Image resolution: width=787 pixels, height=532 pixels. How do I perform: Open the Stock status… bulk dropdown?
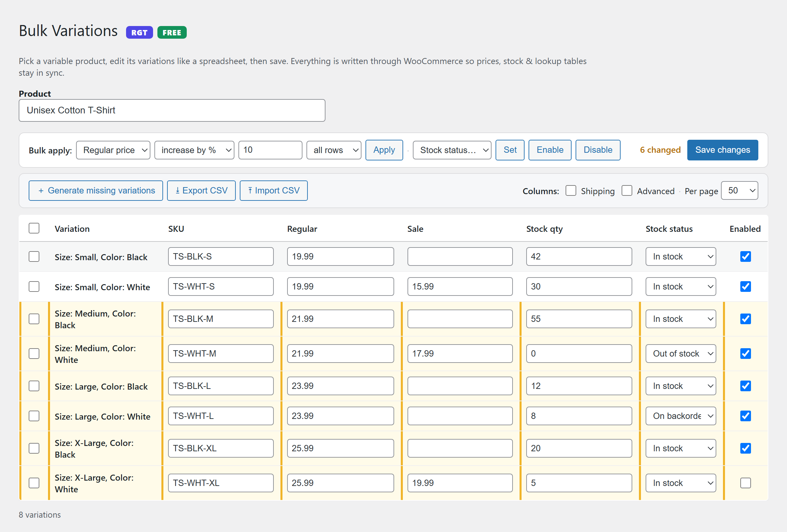tap(452, 150)
